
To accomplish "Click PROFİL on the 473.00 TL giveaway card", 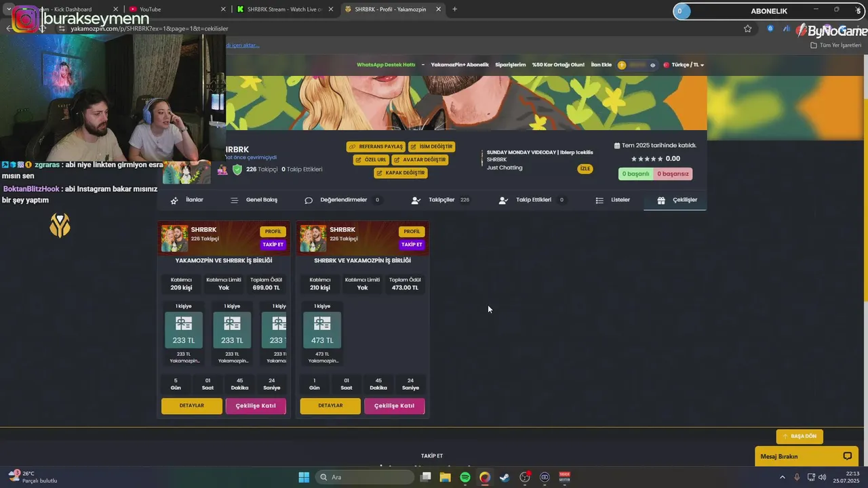I will coord(412,232).
